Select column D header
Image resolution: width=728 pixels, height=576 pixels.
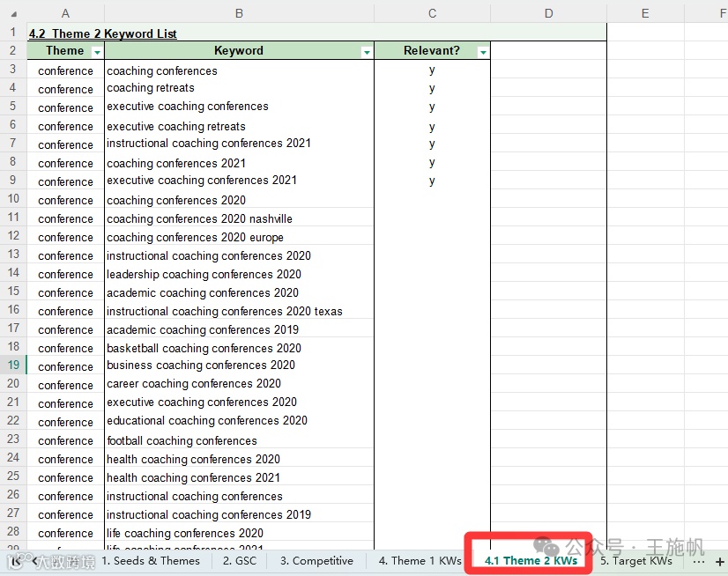point(549,13)
